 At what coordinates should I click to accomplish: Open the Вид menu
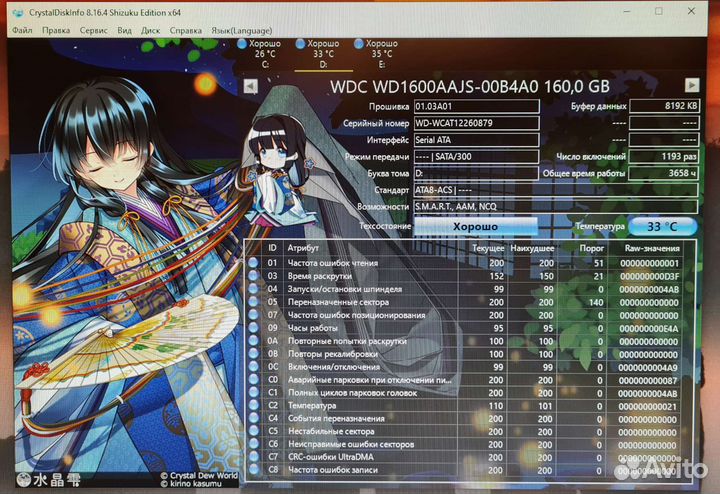tap(124, 30)
